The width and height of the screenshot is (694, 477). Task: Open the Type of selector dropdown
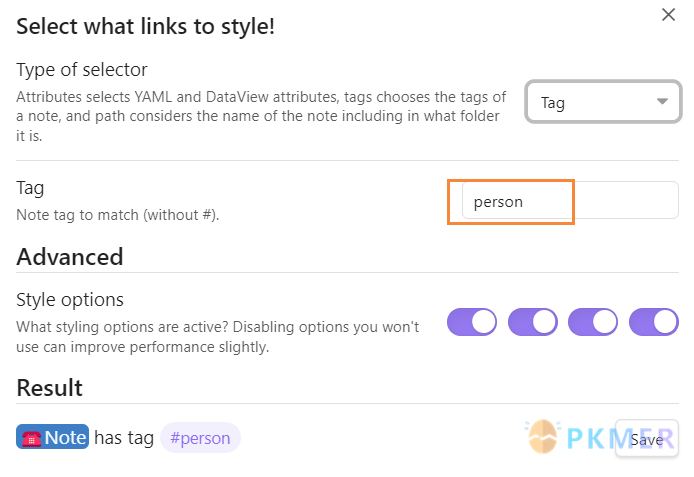pyautogui.click(x=603, y=102)
